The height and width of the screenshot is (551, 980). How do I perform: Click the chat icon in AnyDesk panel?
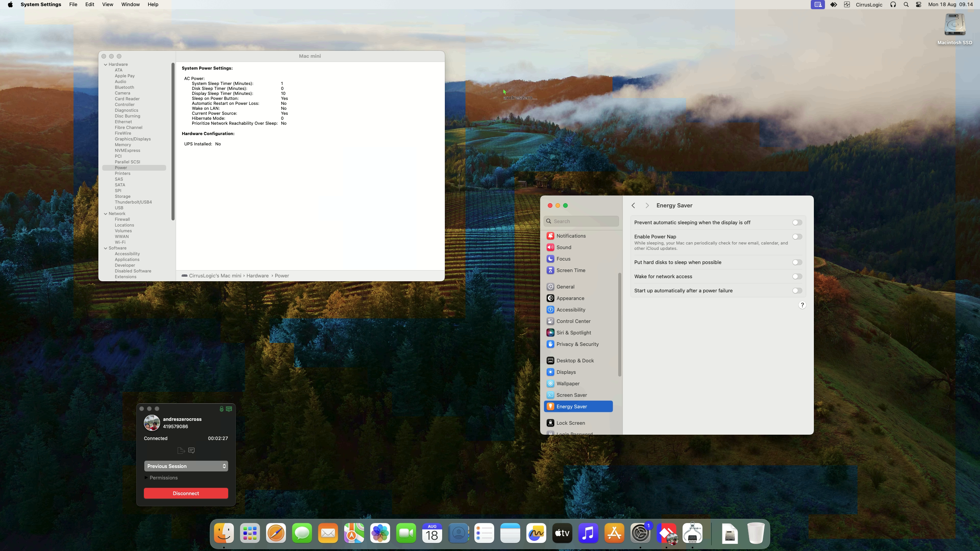coord(191,450)
